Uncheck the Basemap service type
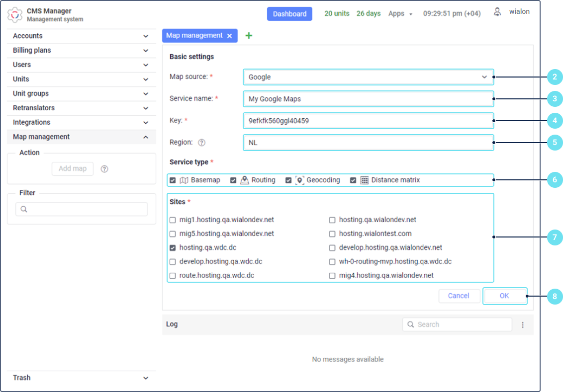The image size is (563, 392). click(173, 180)
